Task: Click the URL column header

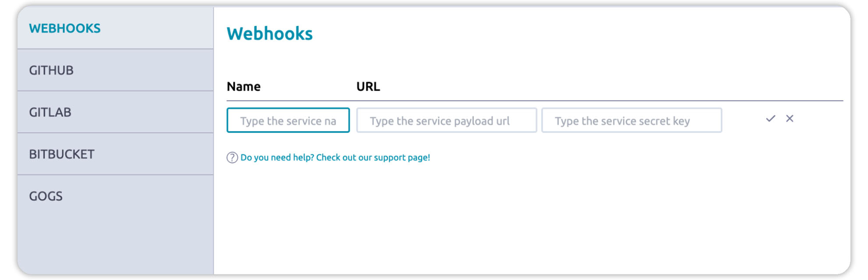Action: click(368, 87)
